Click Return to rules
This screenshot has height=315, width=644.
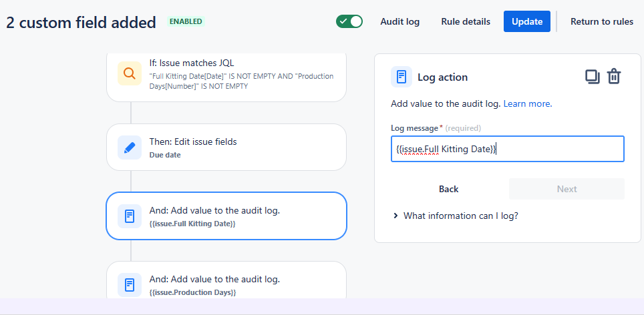(601, 21)
